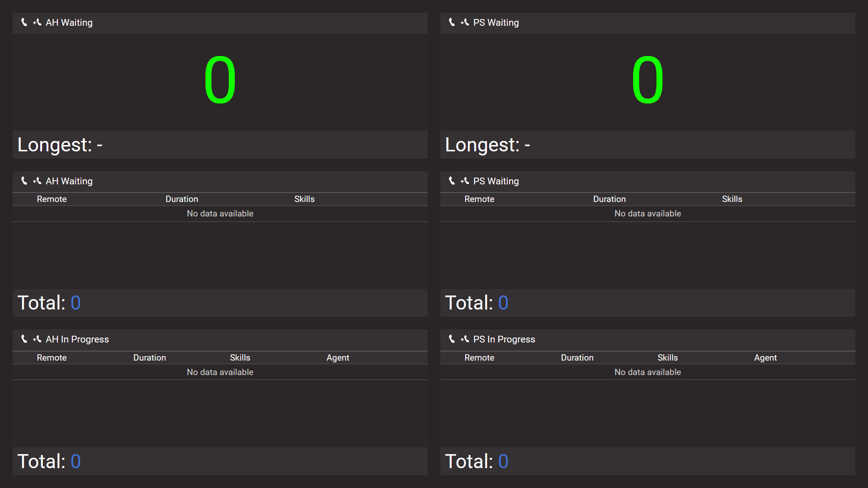Sort PS Waiting table by Skills column
Screen dimensions: 868x488
(x=732, y=199)
